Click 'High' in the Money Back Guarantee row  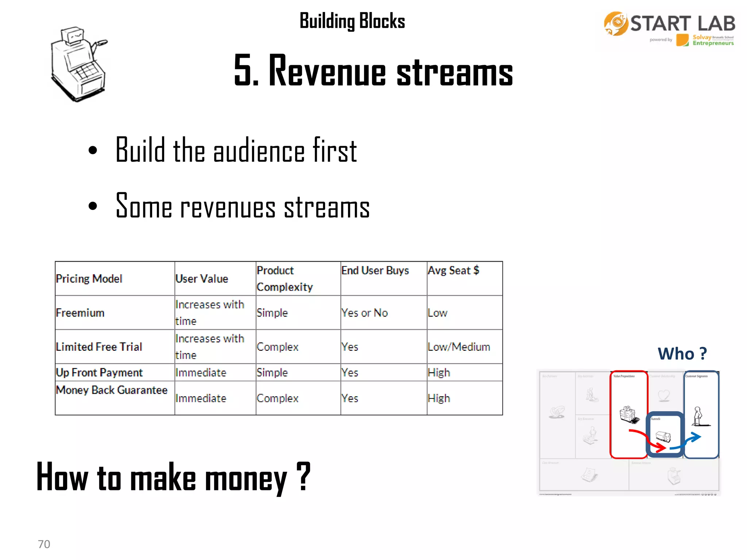tap(465, 398)
